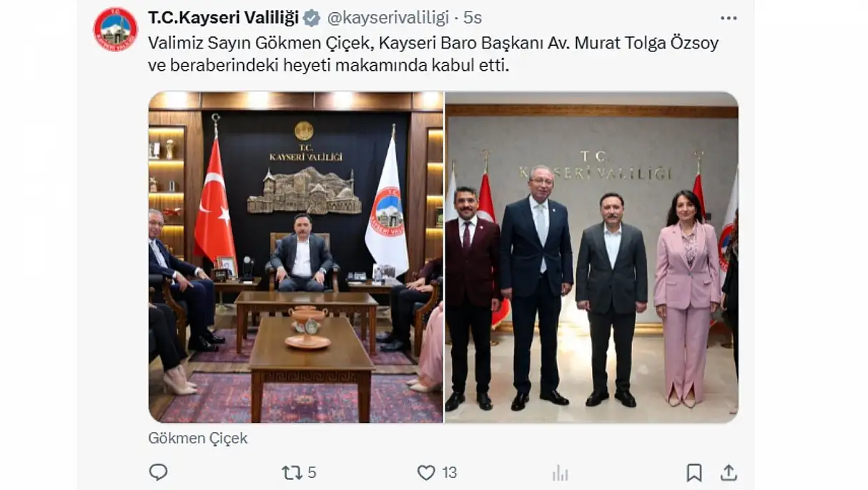Click the @kayserivaliligi handle
The height and width of the screenshot is (490, 868).
coord(388,17)
